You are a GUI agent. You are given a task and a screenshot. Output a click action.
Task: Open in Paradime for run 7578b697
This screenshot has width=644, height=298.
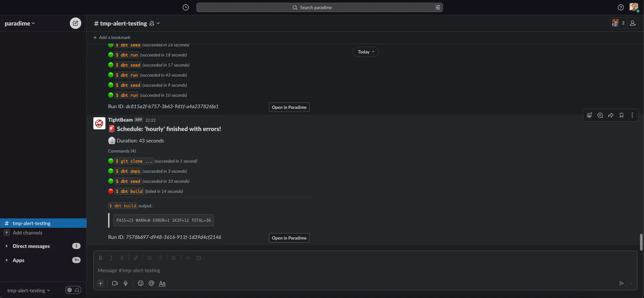point(289,238)
